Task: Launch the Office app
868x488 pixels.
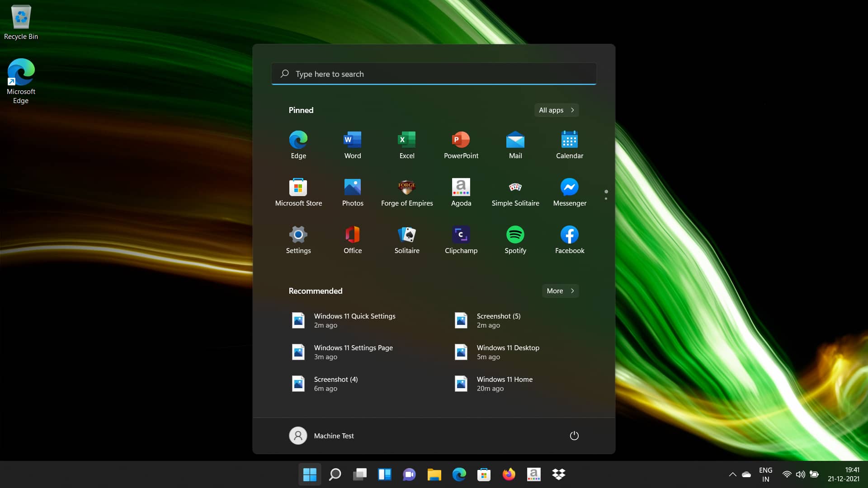Action: coord(353,240)
